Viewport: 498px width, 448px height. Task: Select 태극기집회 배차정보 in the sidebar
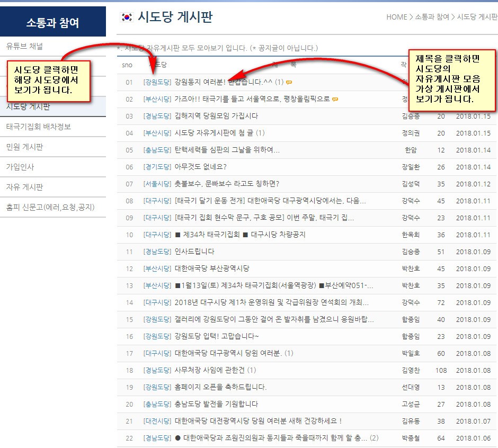pyautogui.click(x=38, y=127)
